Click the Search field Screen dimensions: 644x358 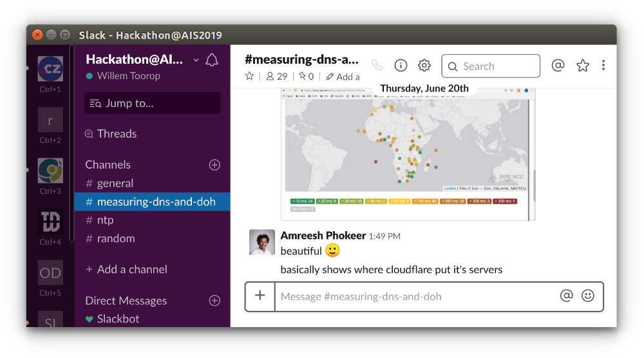pyautogui.click(x=491, y=66)
